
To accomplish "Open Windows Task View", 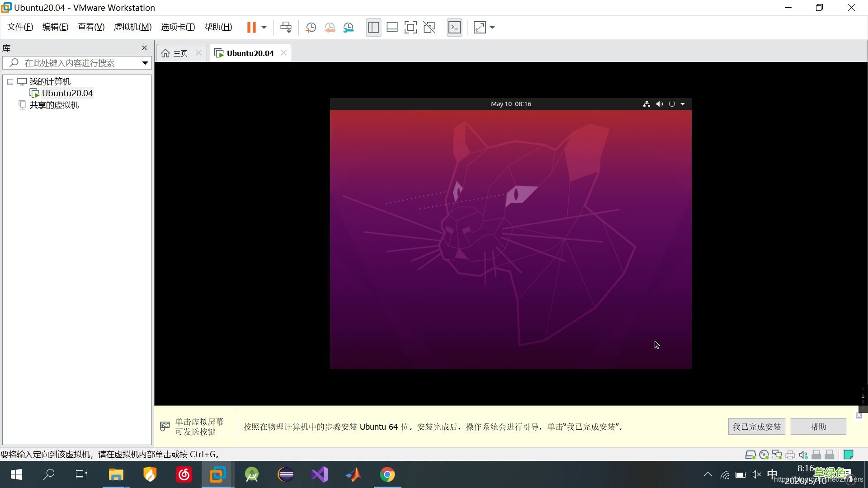I will (81, 474).
